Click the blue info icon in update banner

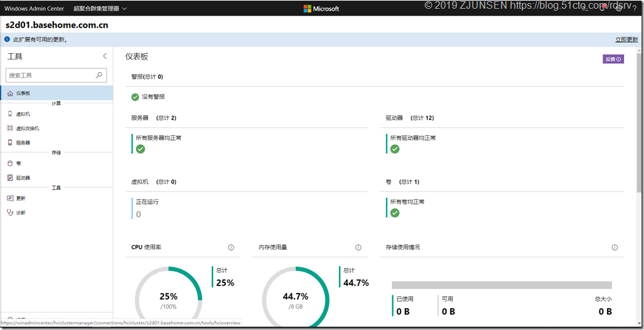pyautogui.click(x=7, y=40)
